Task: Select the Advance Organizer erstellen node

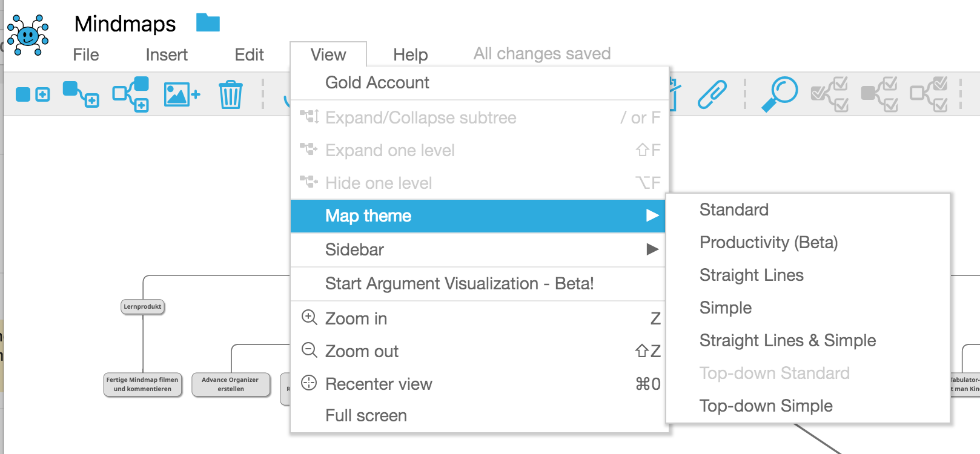Action: [x=230, y=384]
